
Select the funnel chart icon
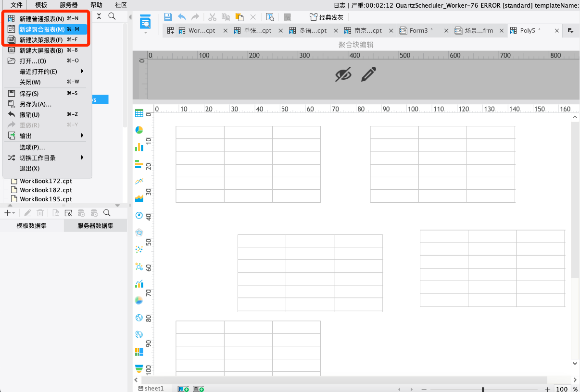(x=139, y=368)
